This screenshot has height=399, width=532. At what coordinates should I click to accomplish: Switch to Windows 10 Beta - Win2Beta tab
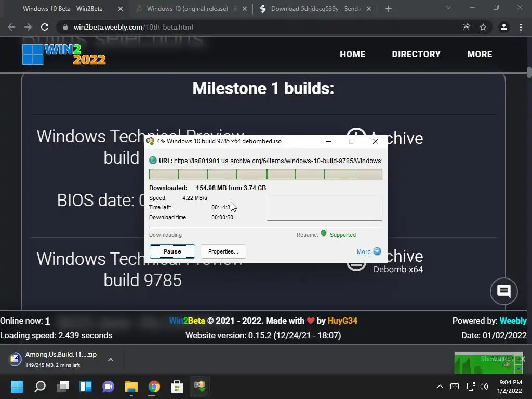tap(63, 9)
